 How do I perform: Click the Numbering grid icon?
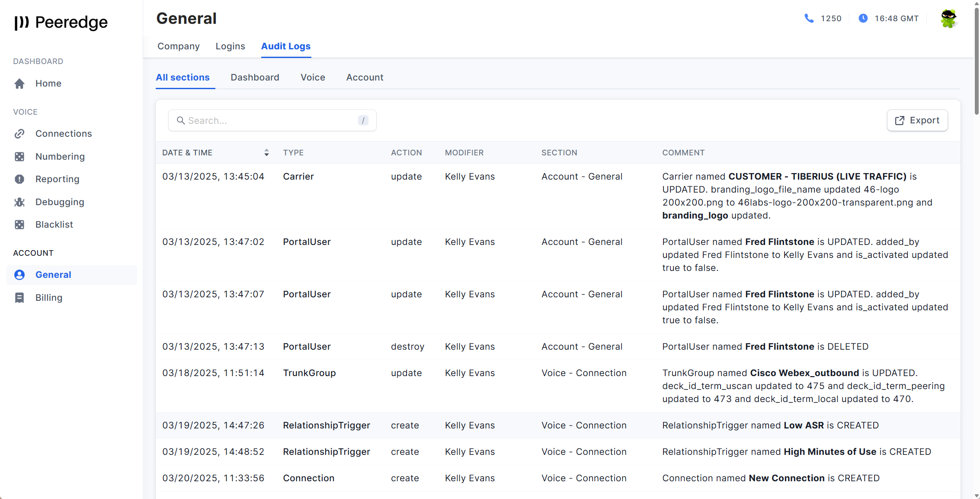[x=19, y=157]
